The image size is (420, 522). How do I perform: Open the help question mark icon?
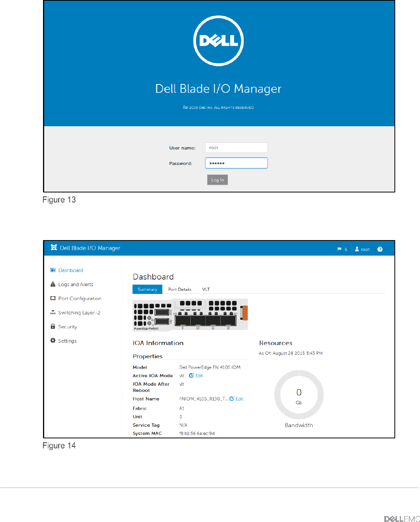380,249
